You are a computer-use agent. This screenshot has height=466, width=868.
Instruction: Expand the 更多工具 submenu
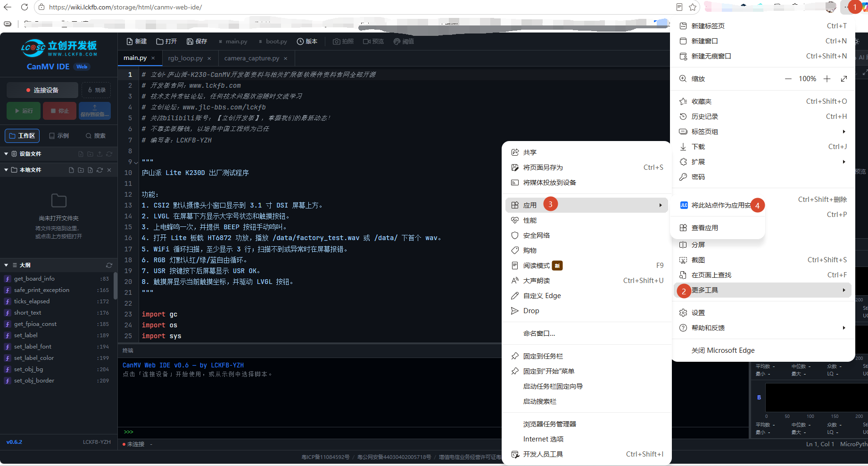click(763, 290)
